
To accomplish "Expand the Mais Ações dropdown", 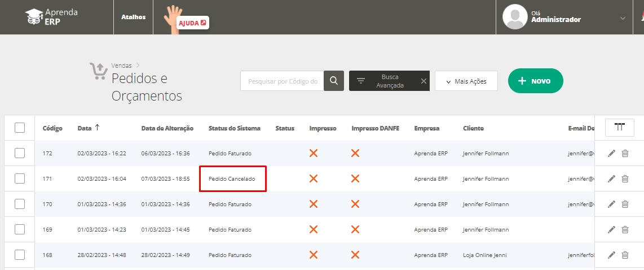I will tap(466, 81).
